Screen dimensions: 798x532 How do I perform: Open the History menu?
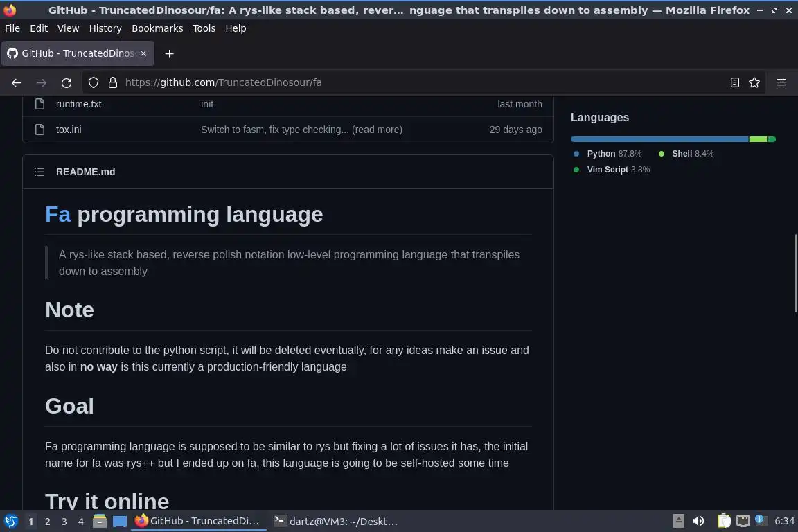[x=105, y=28]
